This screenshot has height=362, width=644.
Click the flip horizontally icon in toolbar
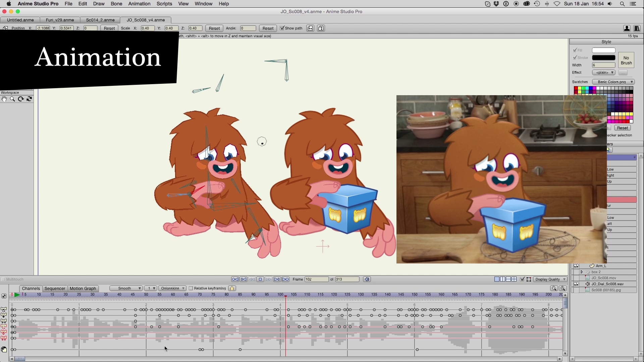[x=310, y=28]
